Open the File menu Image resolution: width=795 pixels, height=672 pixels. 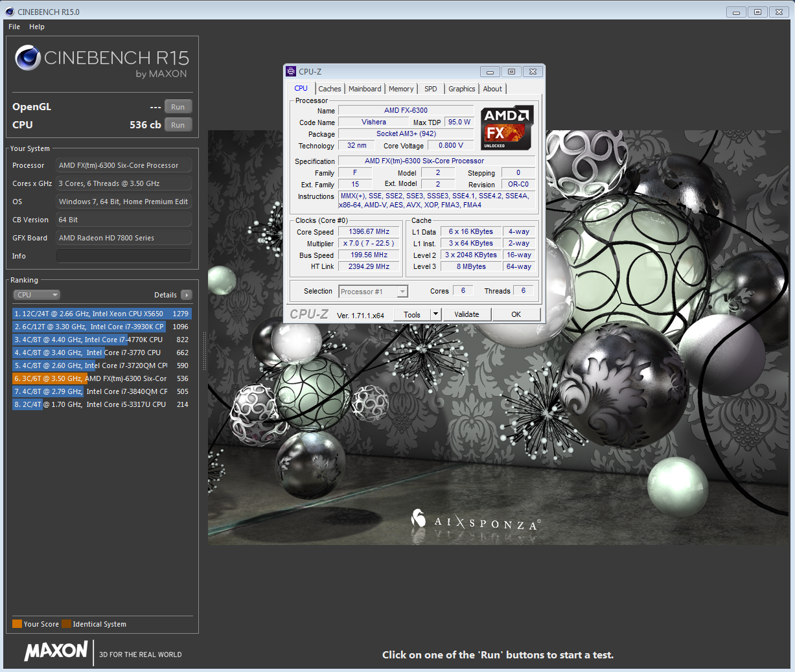click(14, 27)
